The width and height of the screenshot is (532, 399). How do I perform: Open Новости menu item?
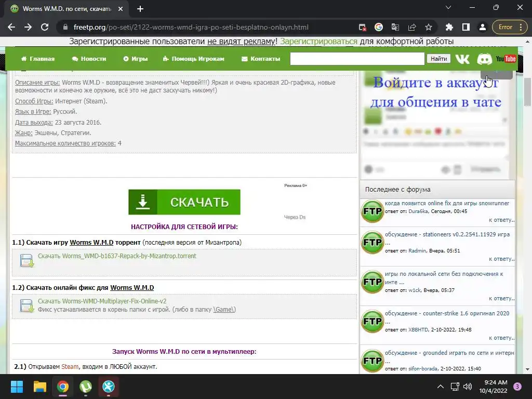click(89, 59)
